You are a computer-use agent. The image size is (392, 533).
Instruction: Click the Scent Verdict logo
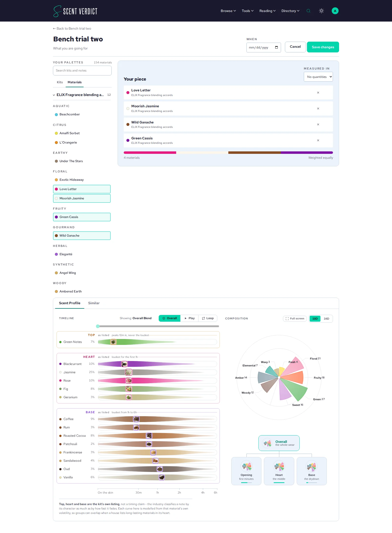75,11
